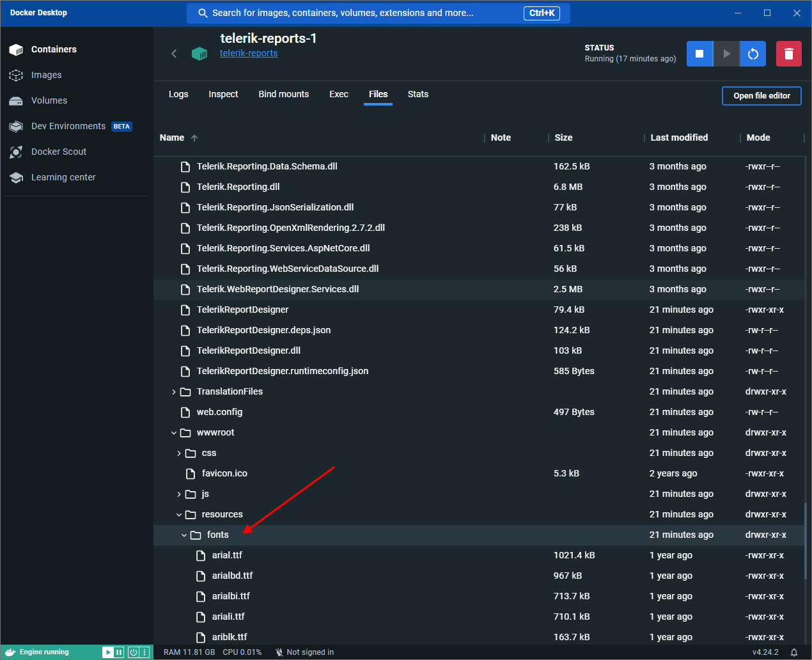Expand the js folder
The height and width of the screenshot is (660, 812).
pos(179,494)
